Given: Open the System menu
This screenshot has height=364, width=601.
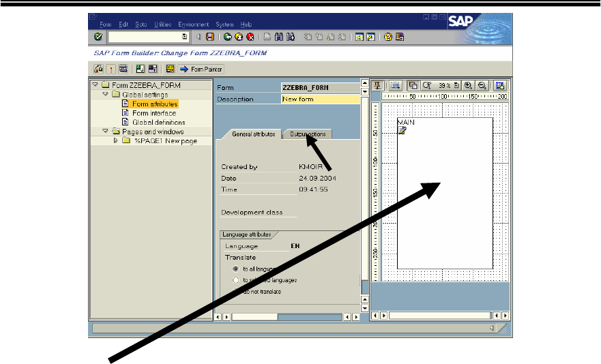Looking at the screenshot, I should tap(224, 24).
